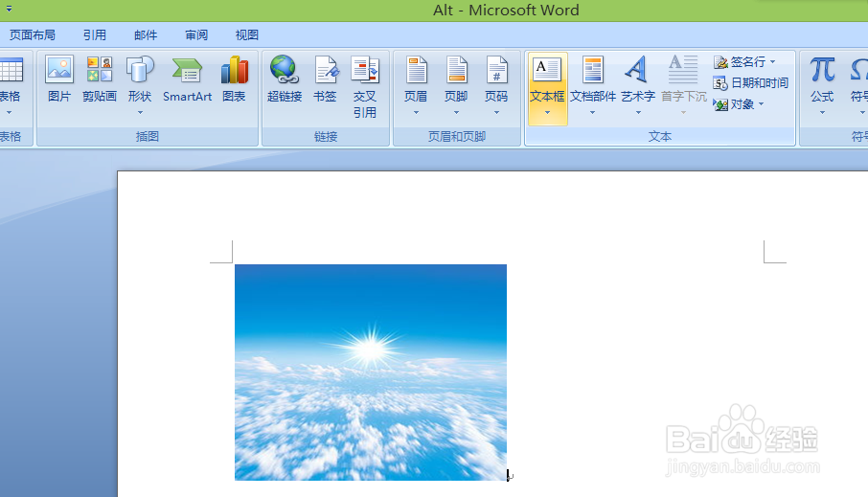This screenshot has height=497, width=868.
Task: Click the 页脚 footer icon
Action: coord(456,70)
